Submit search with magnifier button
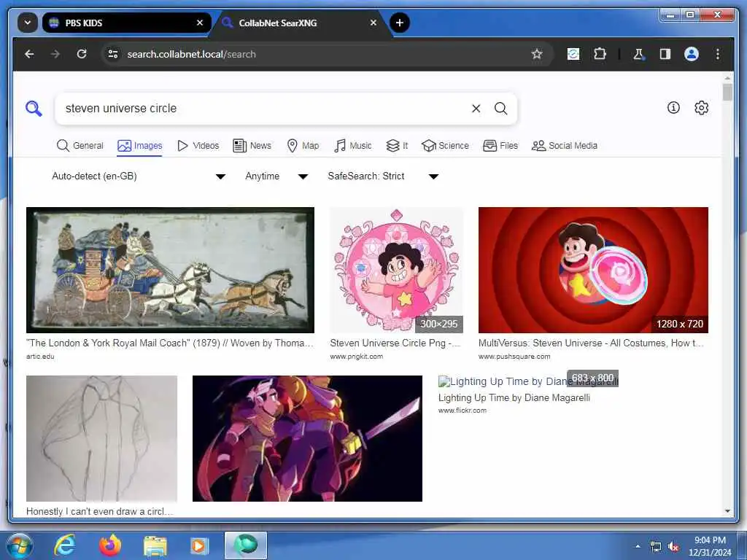The height and width of the screenshot is (560, 747). [x=500, y=109]
